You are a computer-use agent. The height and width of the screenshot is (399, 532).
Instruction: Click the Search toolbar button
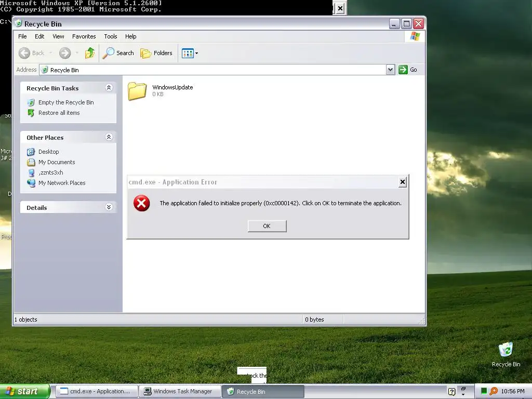(x=118, y=53)
